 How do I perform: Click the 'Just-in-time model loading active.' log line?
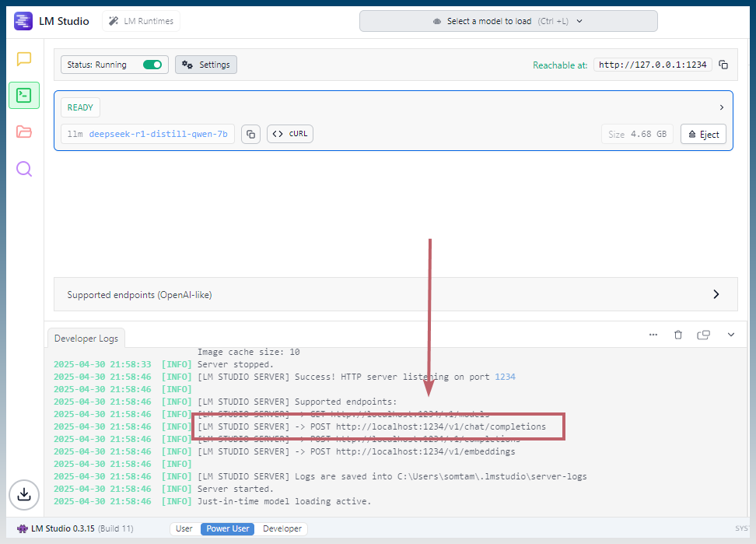pyautogui.click(x=284, y=501)
